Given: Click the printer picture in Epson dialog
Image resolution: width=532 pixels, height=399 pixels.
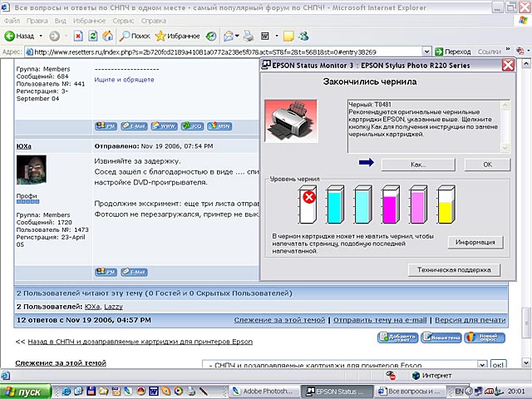Looking at the screenshot, I should [x=291, y=121].
